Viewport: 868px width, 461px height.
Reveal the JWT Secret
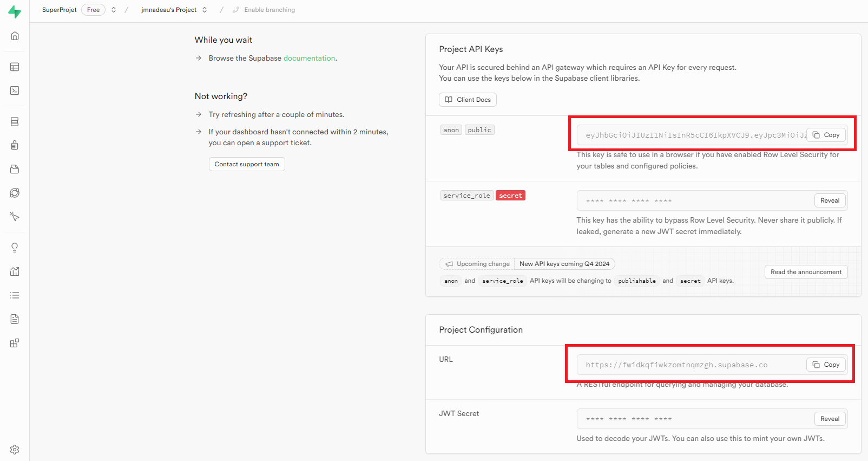tap(830, 419)
